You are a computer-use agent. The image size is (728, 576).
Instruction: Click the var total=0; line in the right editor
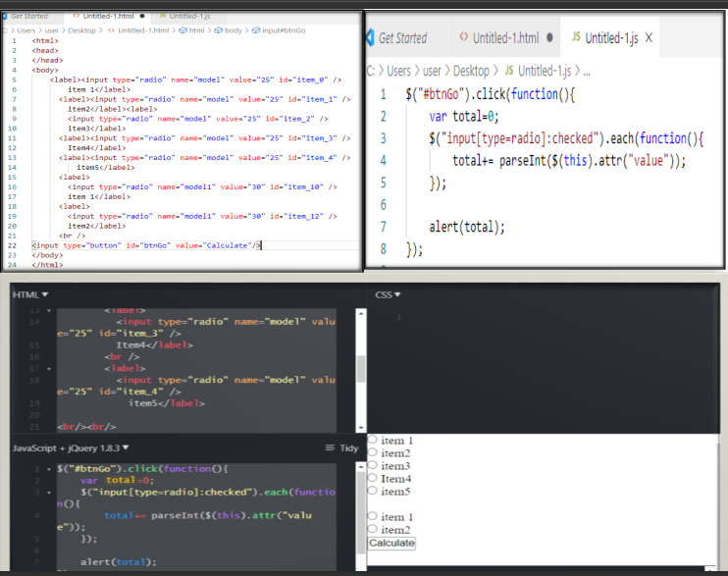[464, 116]
